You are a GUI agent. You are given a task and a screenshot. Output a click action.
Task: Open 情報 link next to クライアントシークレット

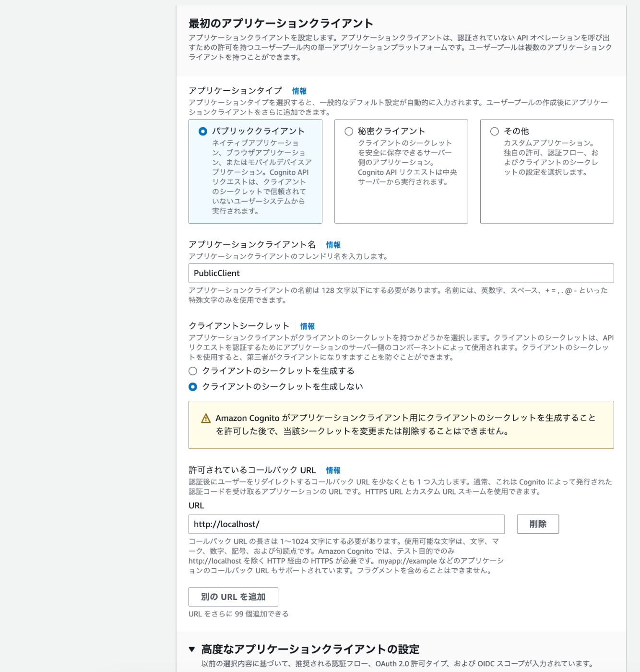pos(308,326)
